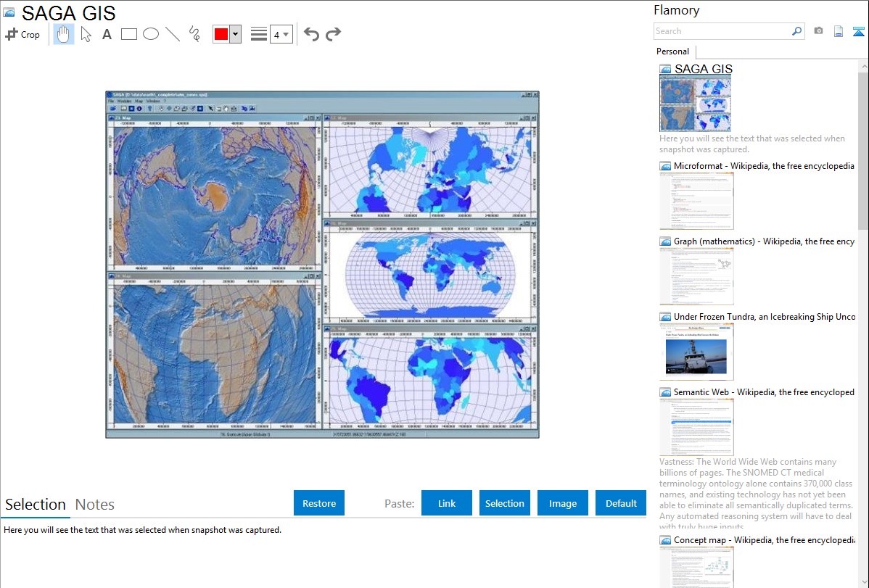Select the straight line tool

coord(173,34)
